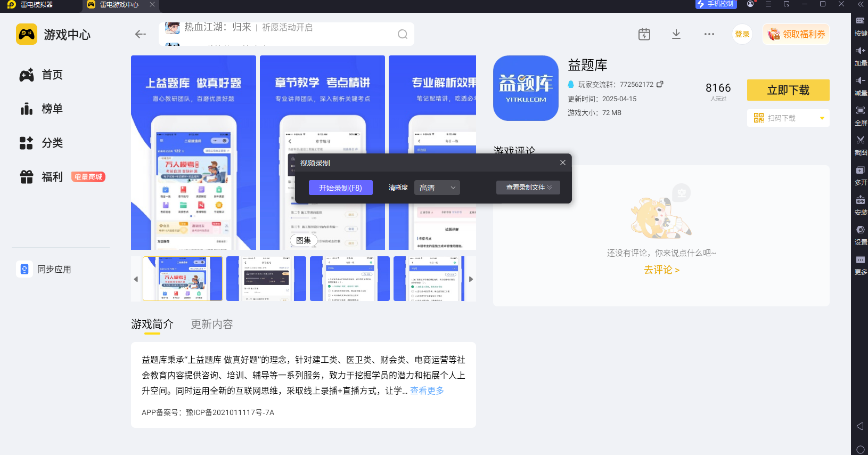Screen dimensions: 868x455
Task: Open the hamburger menu in title bar
Action: tap(768, 4)
